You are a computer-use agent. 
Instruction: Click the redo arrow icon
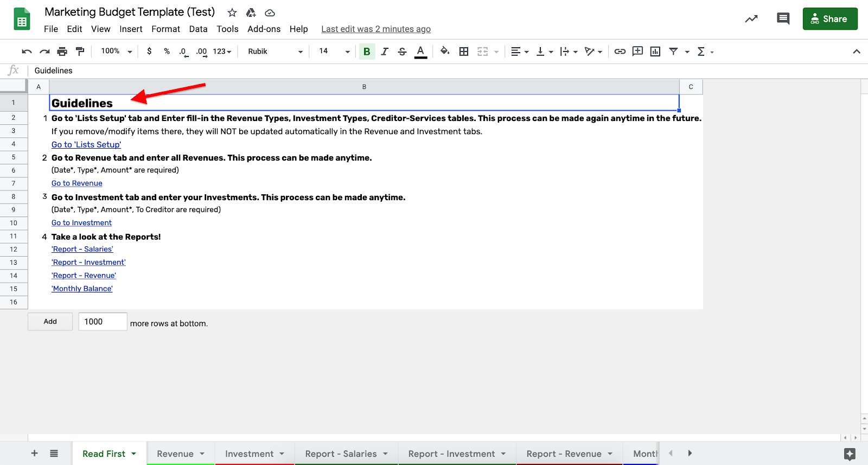pos(44,52)
